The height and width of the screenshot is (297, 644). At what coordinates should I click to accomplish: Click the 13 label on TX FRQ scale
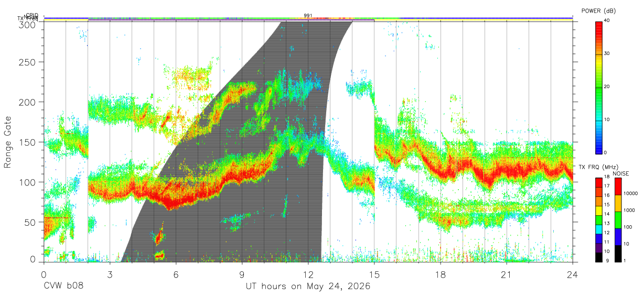tap(606, 224)
